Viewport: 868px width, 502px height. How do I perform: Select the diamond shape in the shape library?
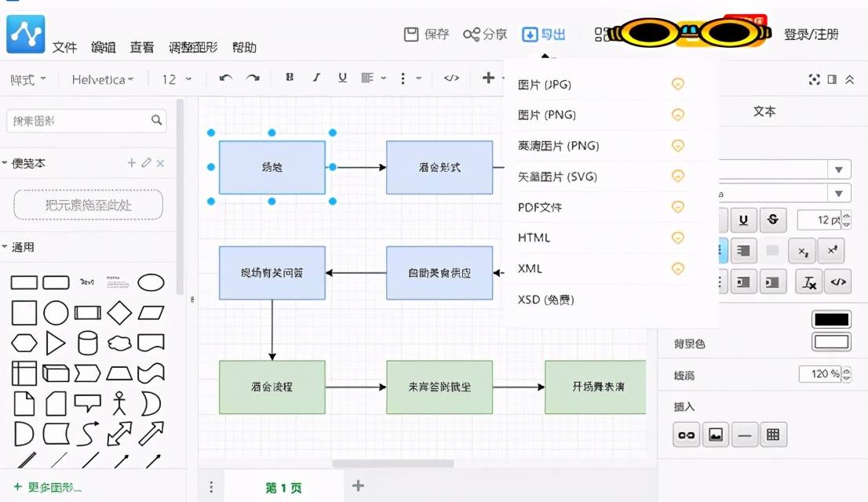[119, 313]
